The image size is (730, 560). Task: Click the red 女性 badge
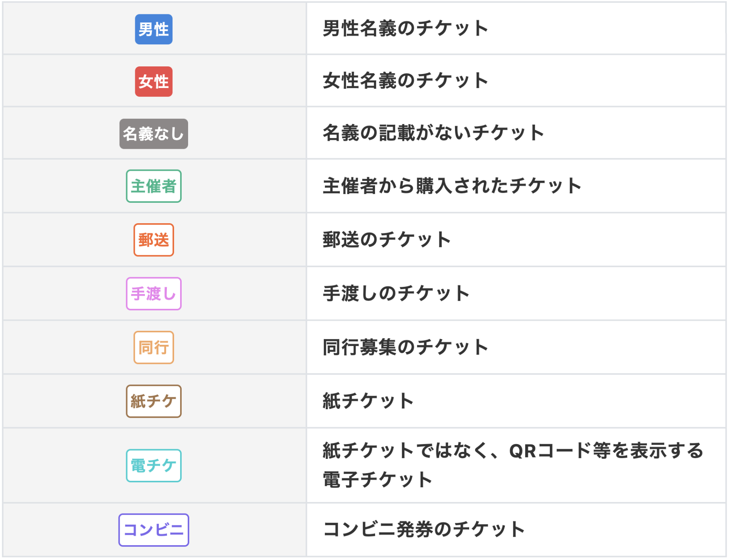pyautogui.click(x=154, y=82)
